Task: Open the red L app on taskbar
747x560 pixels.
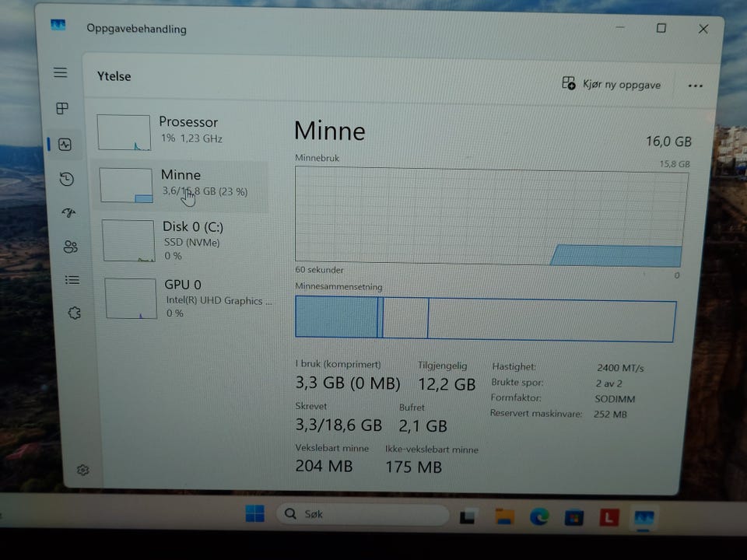Action: 608,518
